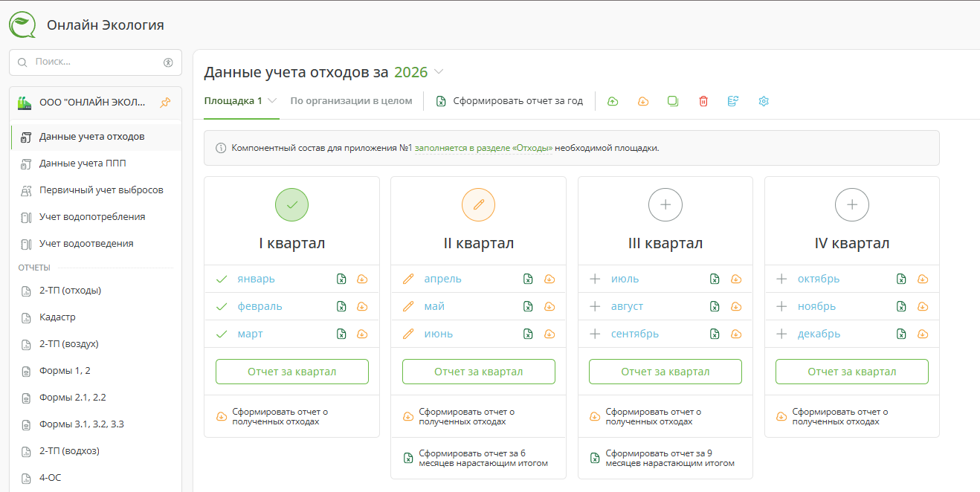Open the 2-ТП (воздух) report
The width and height of the screenshot is (980, 492).
[95, 344]
